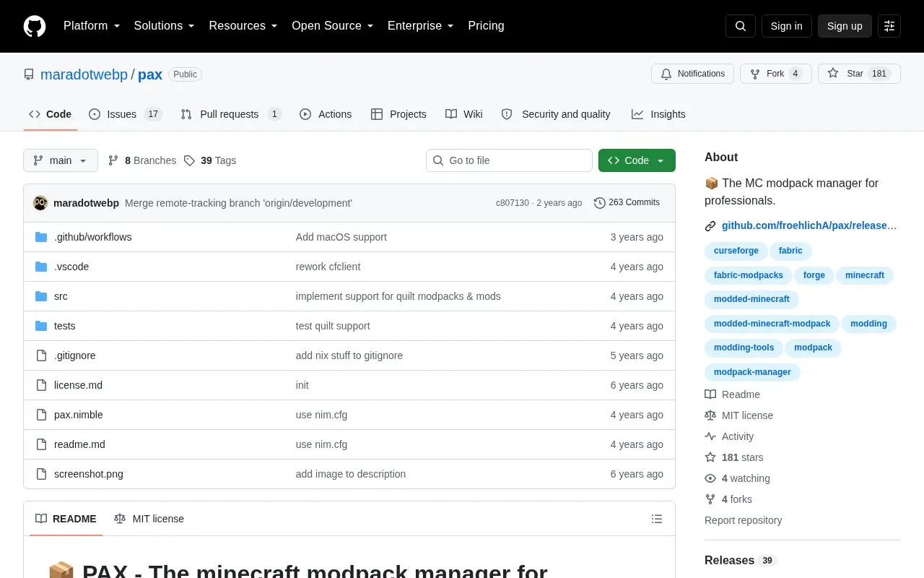
Task: Click the license.md file icon
Action: (x=41, y=385)
